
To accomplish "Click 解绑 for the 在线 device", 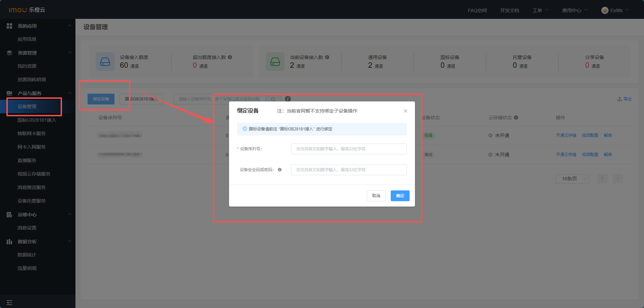I will pos(608,135).
